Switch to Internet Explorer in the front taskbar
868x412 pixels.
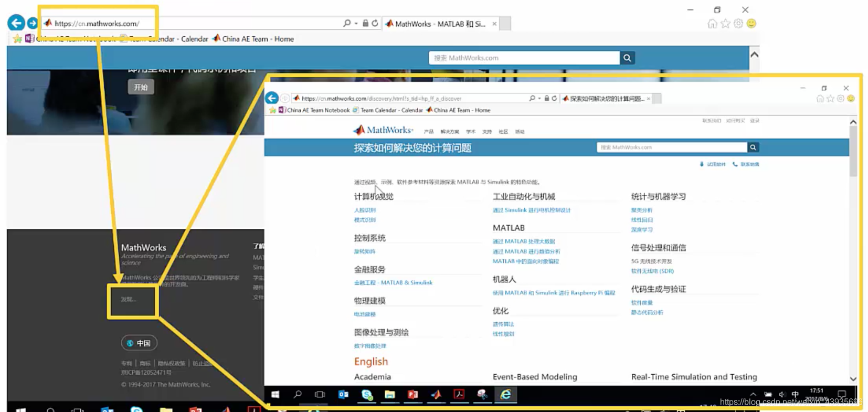tap(505, 394)
